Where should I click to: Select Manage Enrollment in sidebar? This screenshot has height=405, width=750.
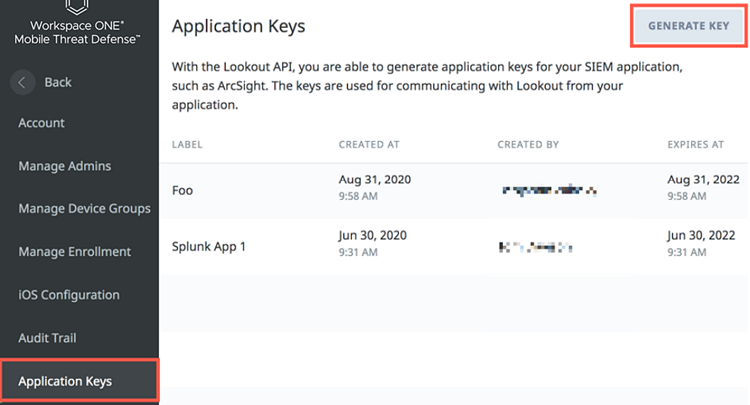[75, 252]
